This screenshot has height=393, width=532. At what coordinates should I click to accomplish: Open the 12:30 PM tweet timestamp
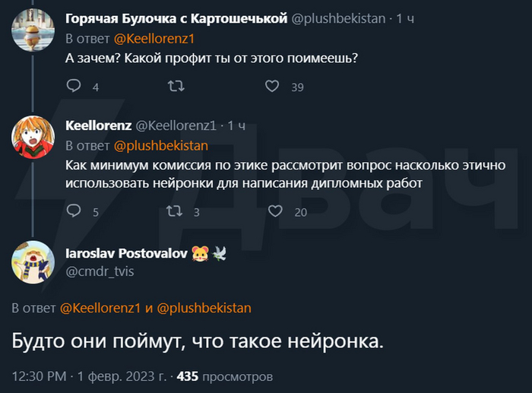[38, 376]
